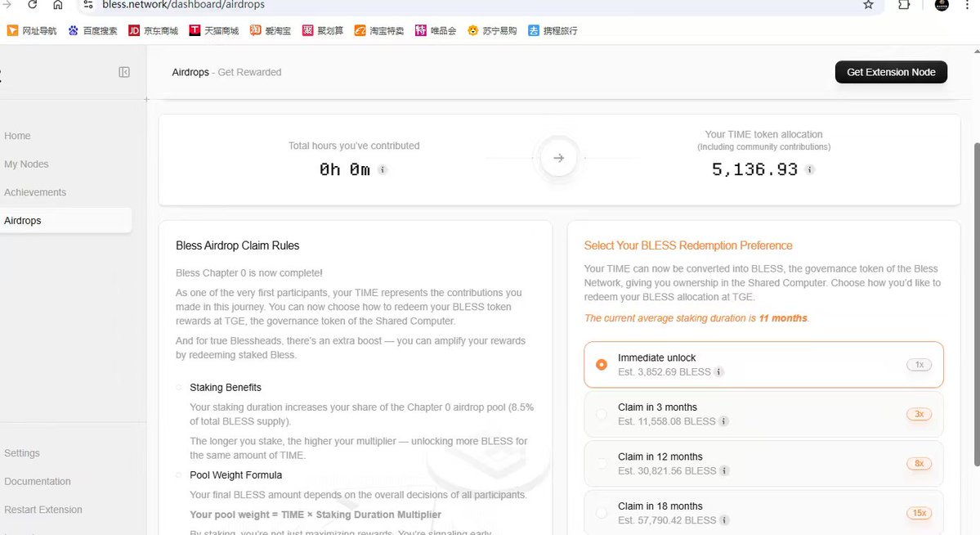Open Documentation in the sidebar
The width and height of the screenshot is (980, 535).
point(38,481)
